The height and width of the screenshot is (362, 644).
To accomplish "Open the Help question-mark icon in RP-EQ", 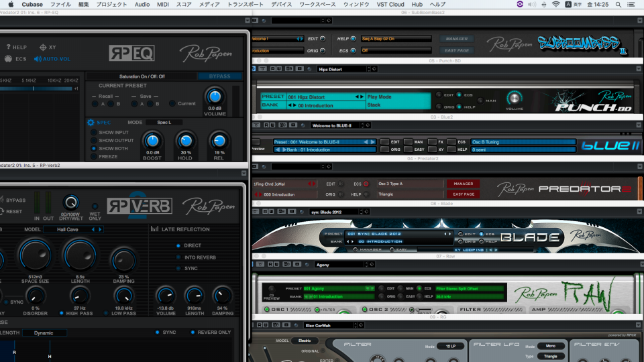I will click(x=8, y=47).
